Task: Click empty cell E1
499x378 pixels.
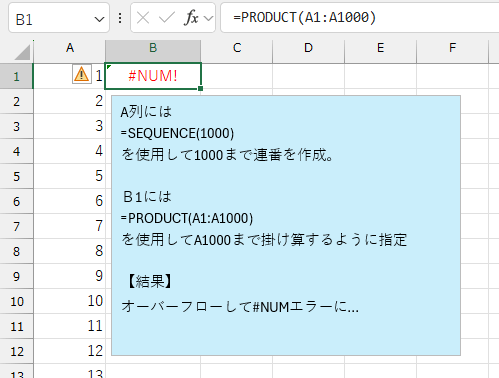Action: 380,76
